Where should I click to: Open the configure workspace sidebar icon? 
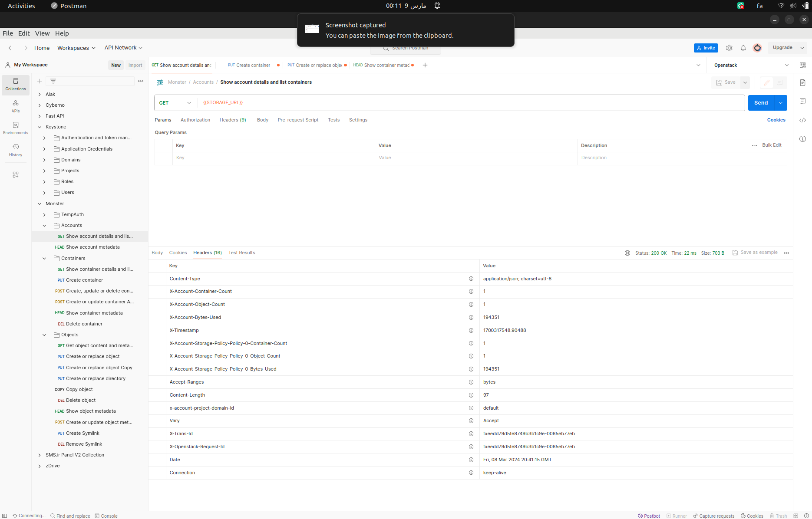(x=16, y=174)
